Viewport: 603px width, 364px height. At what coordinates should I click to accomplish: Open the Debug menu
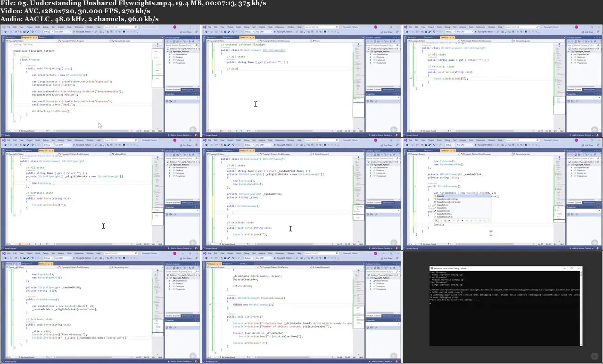tap(28, 27)
